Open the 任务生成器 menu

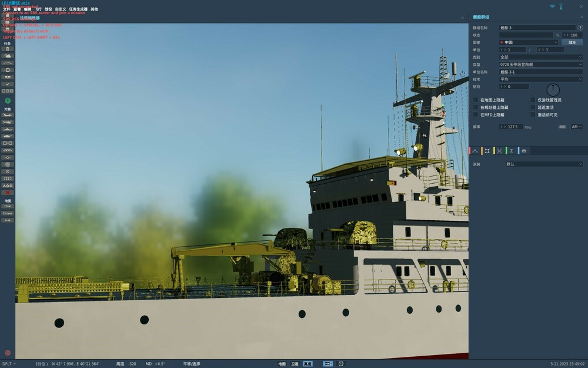[x=78, y=9]
